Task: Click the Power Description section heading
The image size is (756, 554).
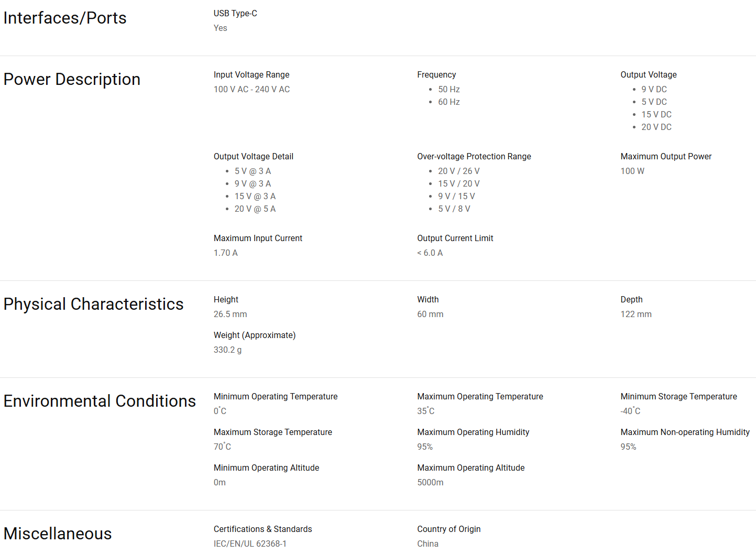Action: (72, 79)
